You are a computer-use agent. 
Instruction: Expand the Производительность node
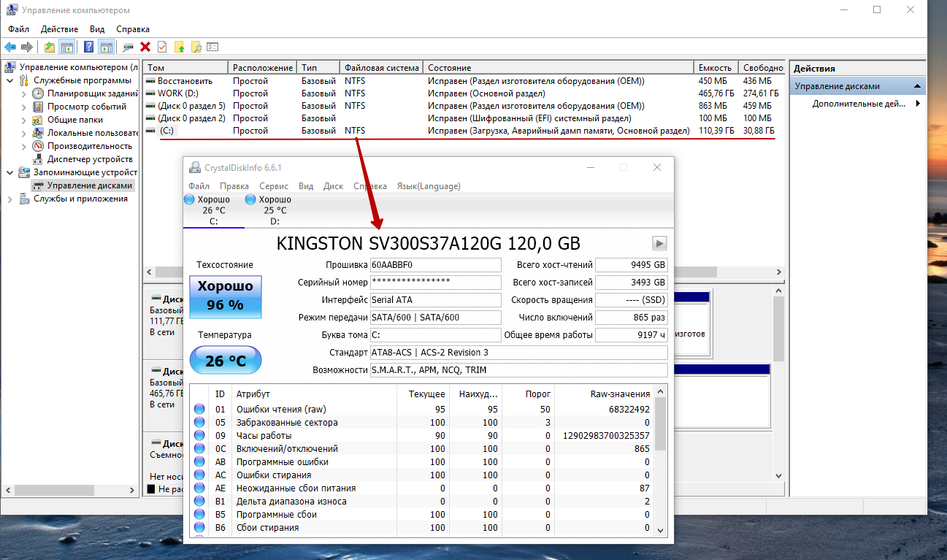click(x=24, y=146)
